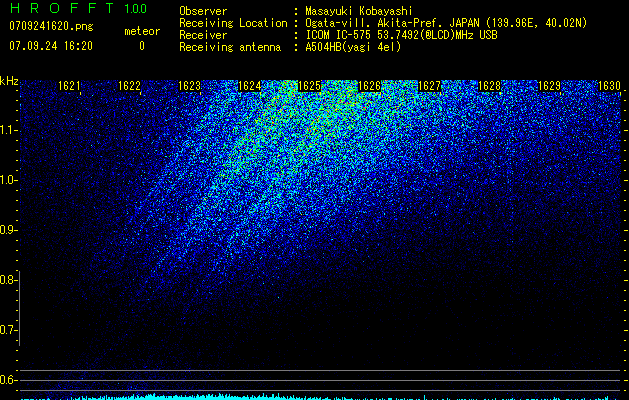Viewport: 629px width, 400px height.
Task: Click the Receiving Location label
Action: pyautogui.click(x=233, y=23)
